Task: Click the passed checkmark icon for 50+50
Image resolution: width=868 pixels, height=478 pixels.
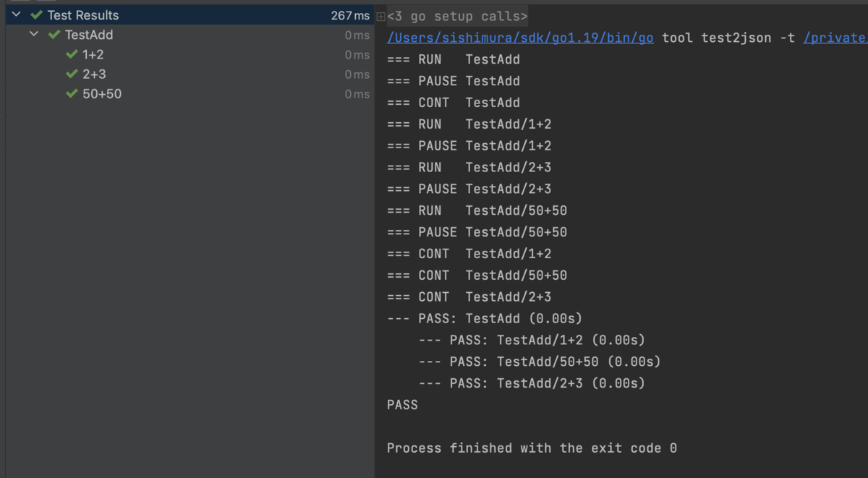Action: pos(71,94)
